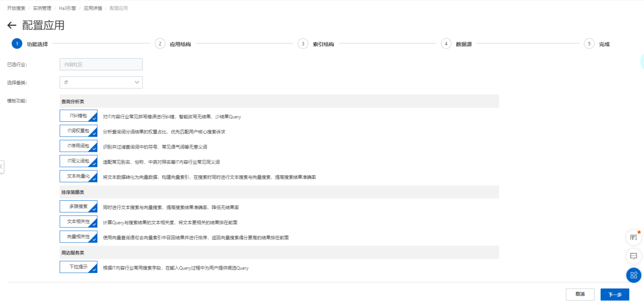The width and height of the screenshot is (644, 307).
Task: Click the 多路搜索 description text
Action: click(x=171, y=207)
